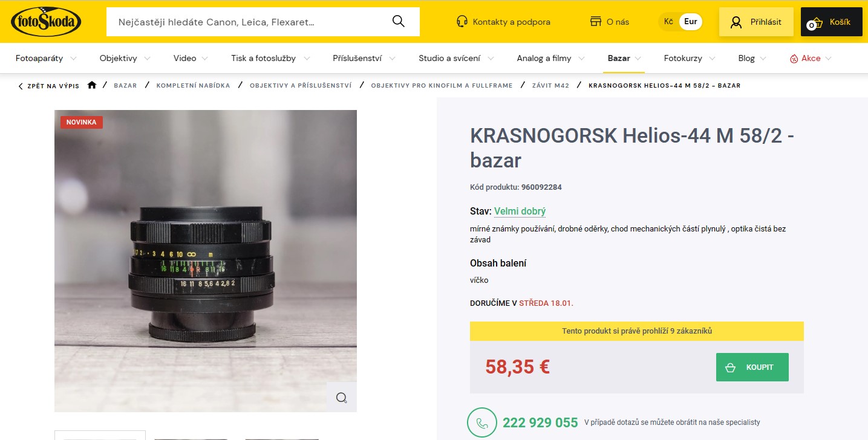The image size is (868, 440).
Task: Focus the search input field
Action: [248, 22]
